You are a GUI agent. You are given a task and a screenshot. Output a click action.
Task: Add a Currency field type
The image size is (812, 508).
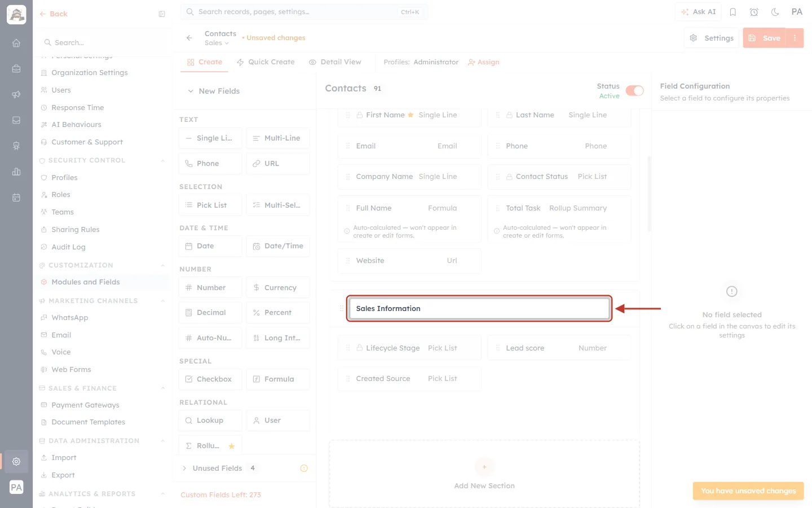(278, 287)
